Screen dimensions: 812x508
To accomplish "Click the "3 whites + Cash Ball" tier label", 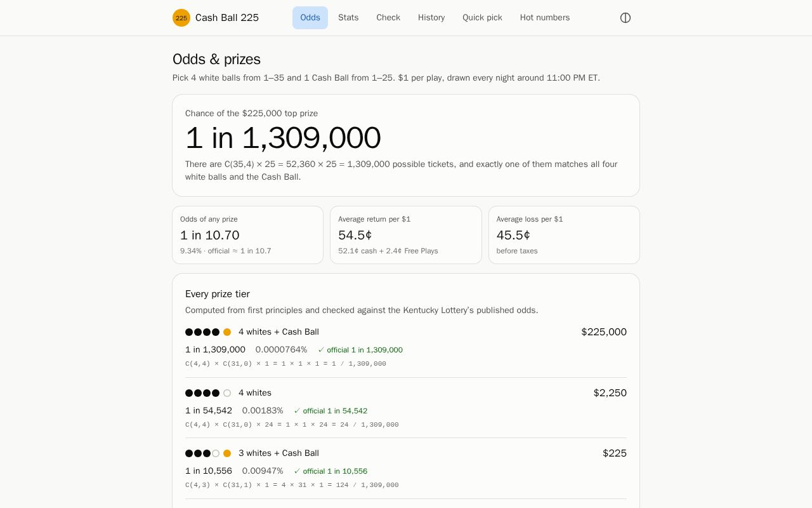I will click(278, 453).
